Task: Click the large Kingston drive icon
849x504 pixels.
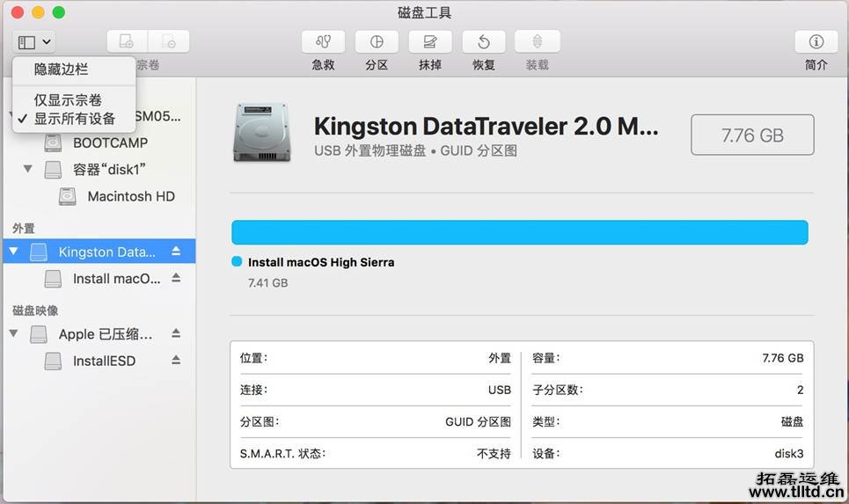Action: pos(261,133)
